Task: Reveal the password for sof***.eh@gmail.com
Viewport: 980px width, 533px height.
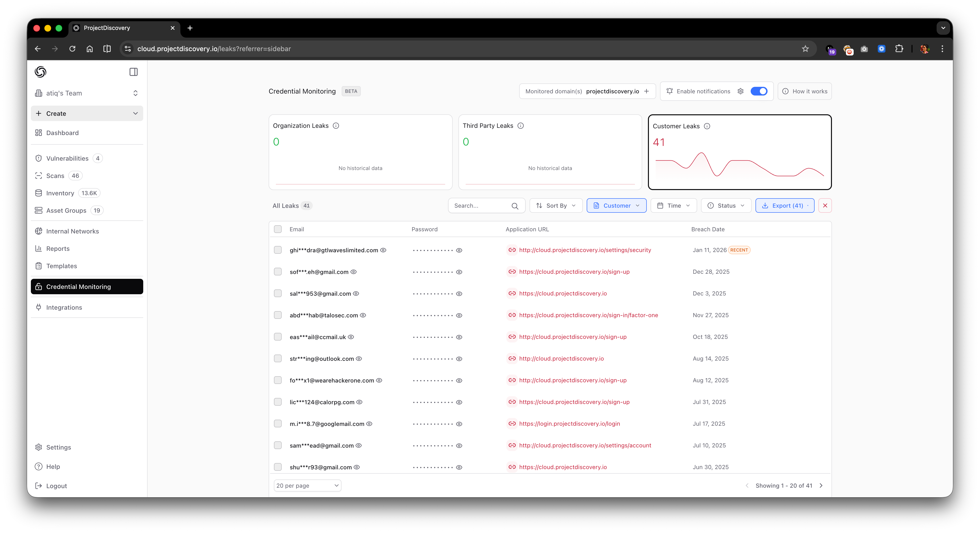Action: pos(459,272)
